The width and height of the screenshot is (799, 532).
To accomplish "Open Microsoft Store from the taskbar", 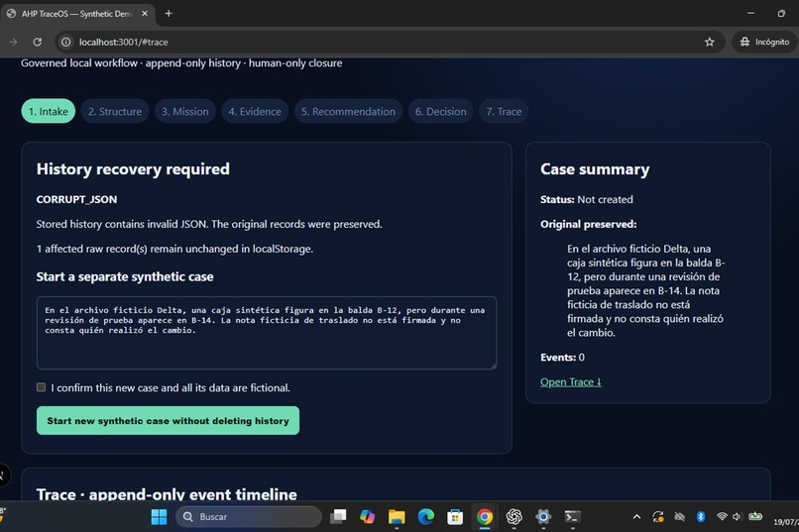I will coord(455,517).
